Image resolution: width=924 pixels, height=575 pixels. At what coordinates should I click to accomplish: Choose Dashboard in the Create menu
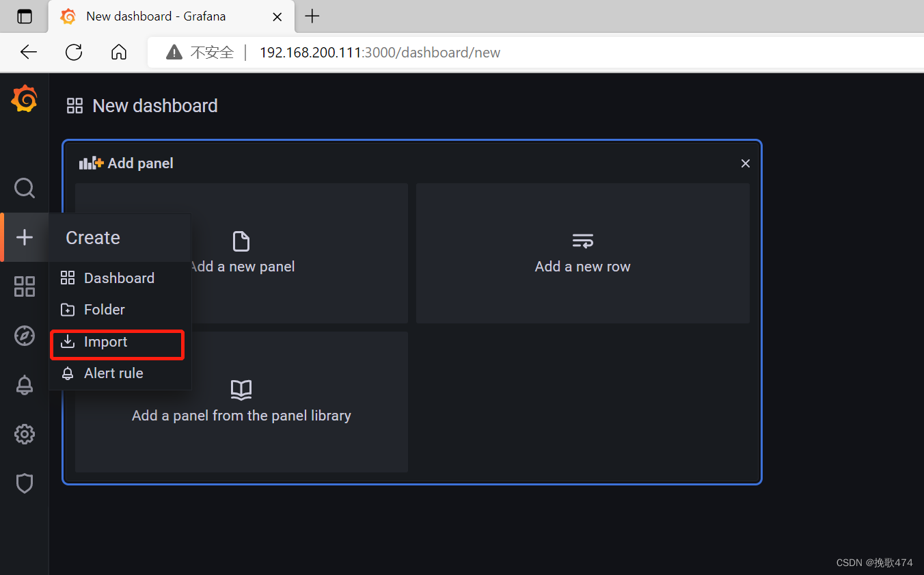[119, 278]
